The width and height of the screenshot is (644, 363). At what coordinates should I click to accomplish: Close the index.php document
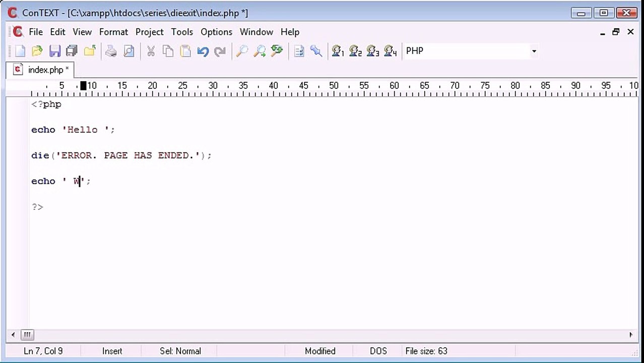point(630,32)
